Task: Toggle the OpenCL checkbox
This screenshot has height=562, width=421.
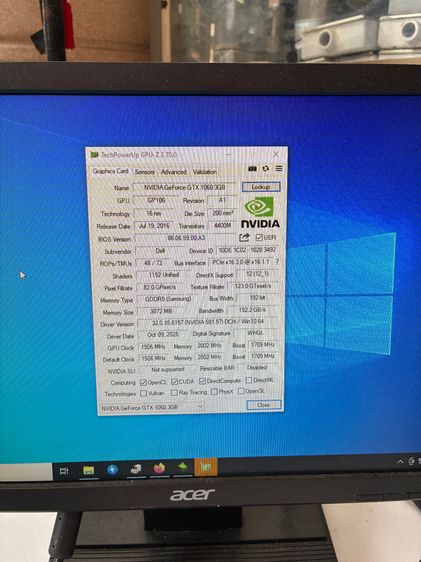Action: [x=143, y=382]
